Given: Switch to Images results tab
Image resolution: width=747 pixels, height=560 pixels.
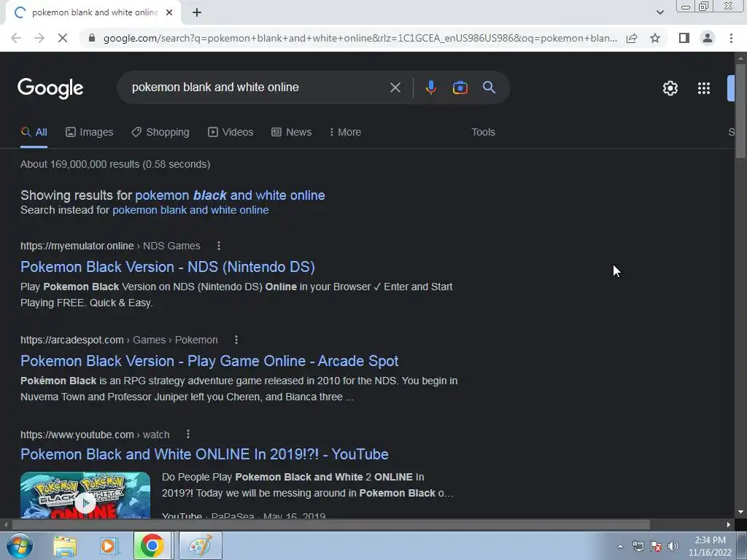Looking at the screenshot, I should click(90, 133).
